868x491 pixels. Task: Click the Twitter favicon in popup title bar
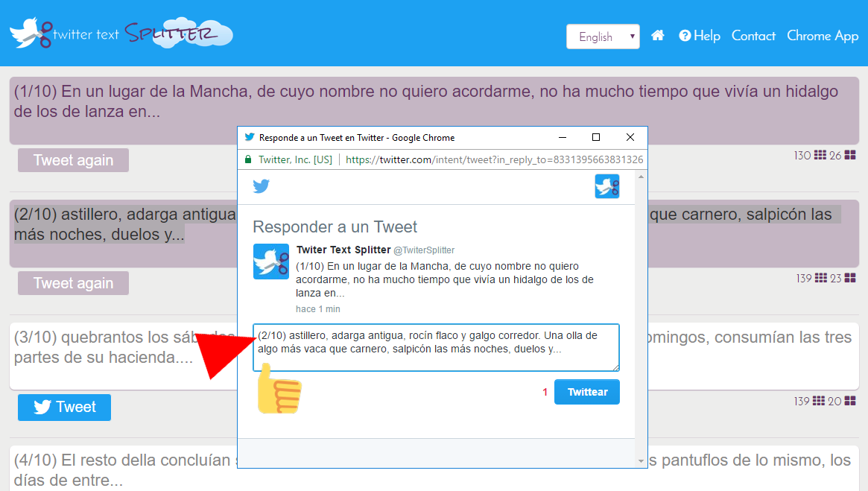[x=250, y=137]
